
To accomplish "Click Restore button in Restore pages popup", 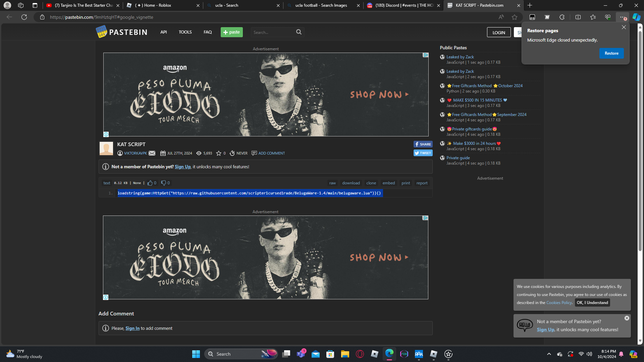I will tap(611, 53).
